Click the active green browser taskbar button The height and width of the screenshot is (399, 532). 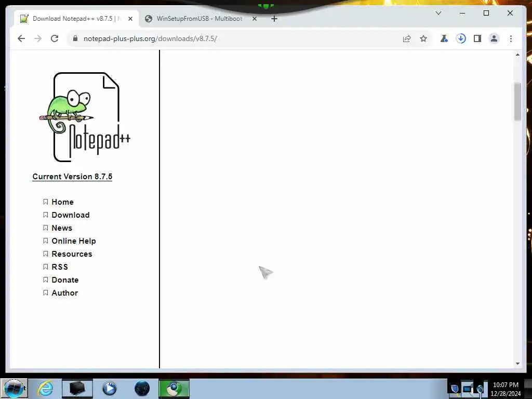click(x=174, y=389)
